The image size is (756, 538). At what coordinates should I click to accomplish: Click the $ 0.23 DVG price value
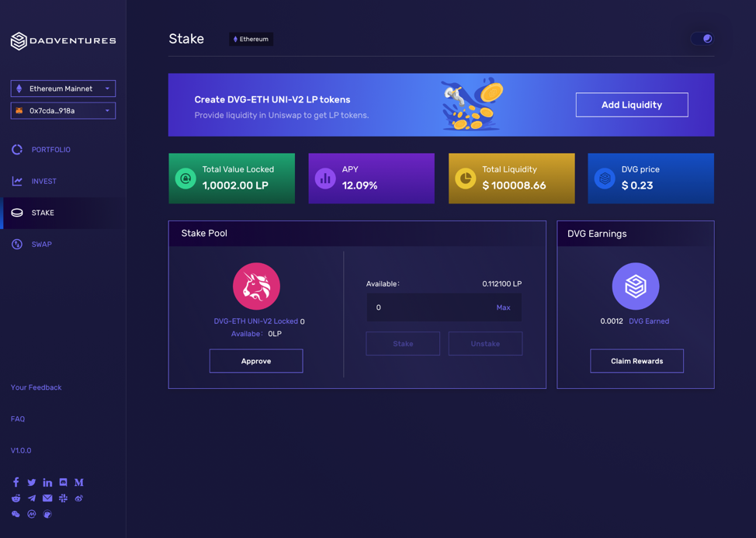637,186
